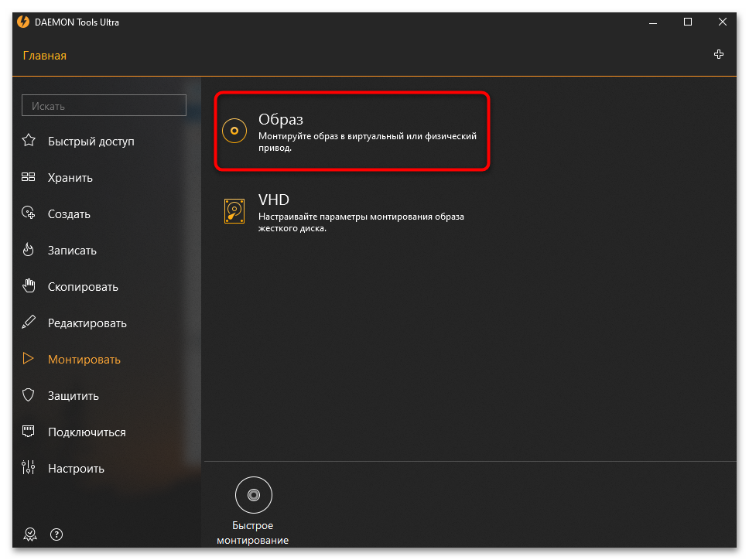
Task: Switch to the Главная tab
Action: tap(44, 56)
